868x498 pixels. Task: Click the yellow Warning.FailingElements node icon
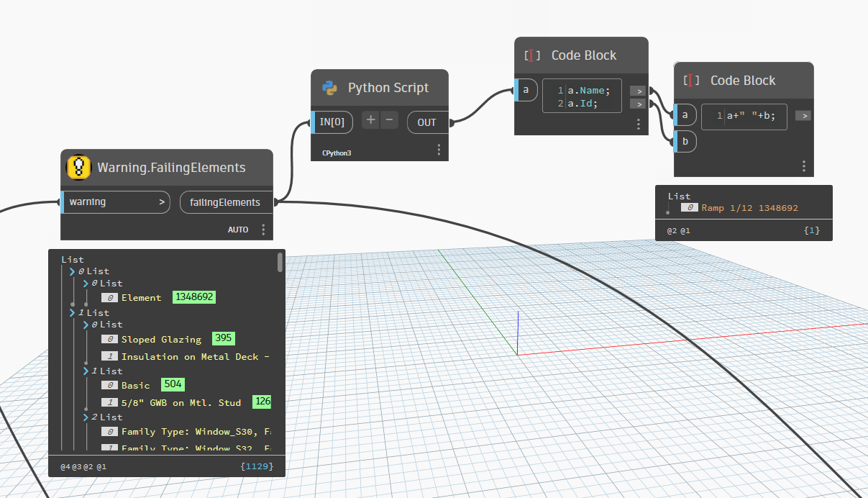click(x=78, y=167)
